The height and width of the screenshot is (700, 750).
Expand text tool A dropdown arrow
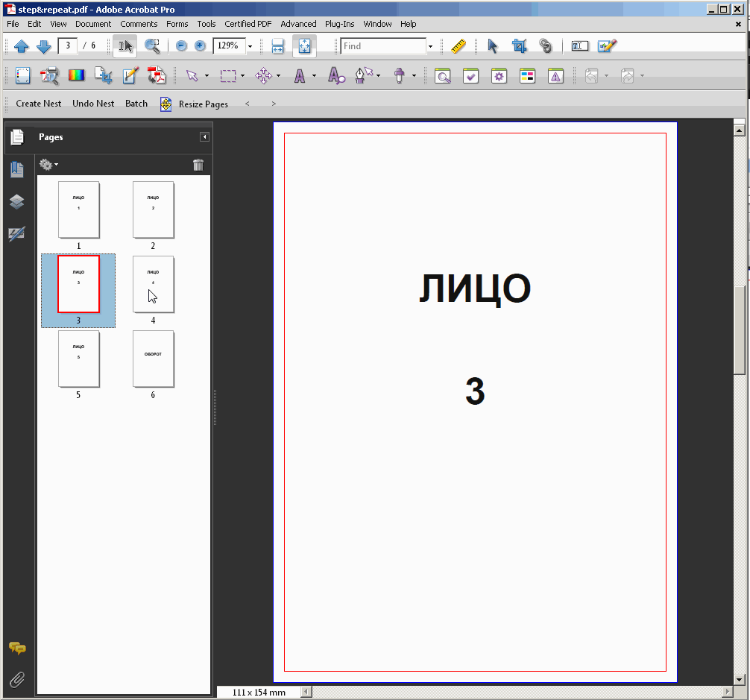[315, 75]
